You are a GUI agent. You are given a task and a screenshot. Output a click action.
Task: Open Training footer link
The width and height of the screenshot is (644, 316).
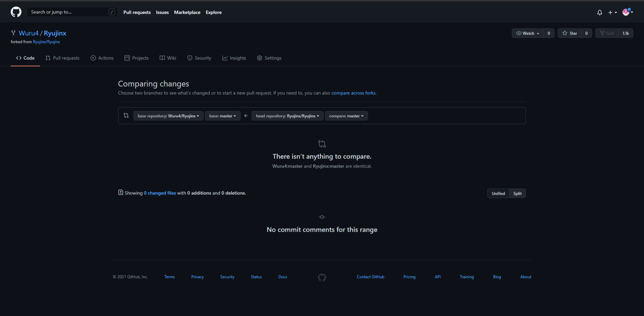467,277
